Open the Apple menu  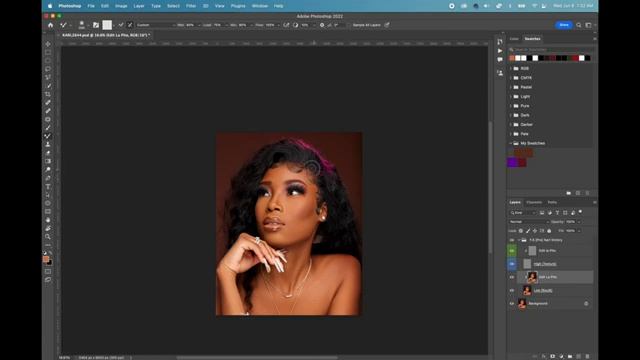[x=50, y=6]
